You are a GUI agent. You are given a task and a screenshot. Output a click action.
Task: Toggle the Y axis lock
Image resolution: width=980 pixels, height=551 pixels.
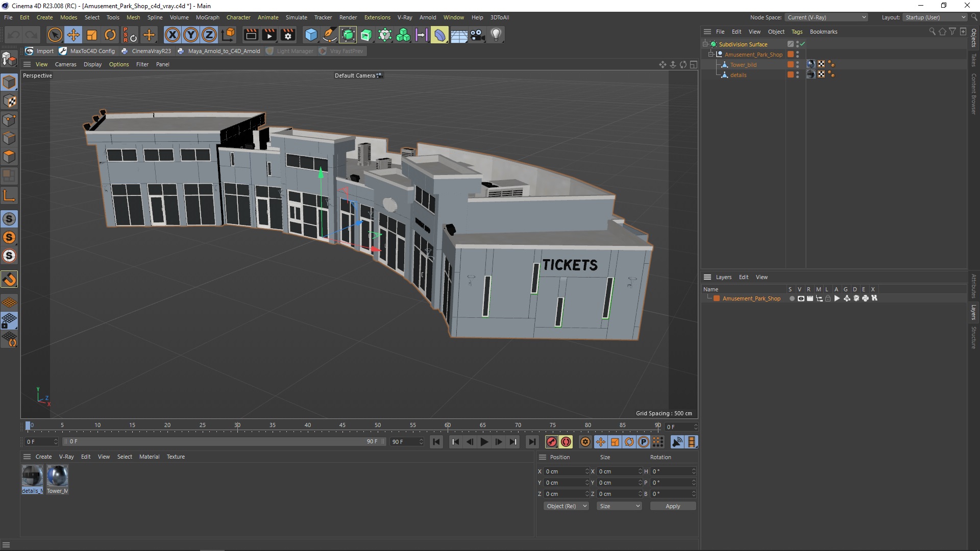(x=191, y=35)
